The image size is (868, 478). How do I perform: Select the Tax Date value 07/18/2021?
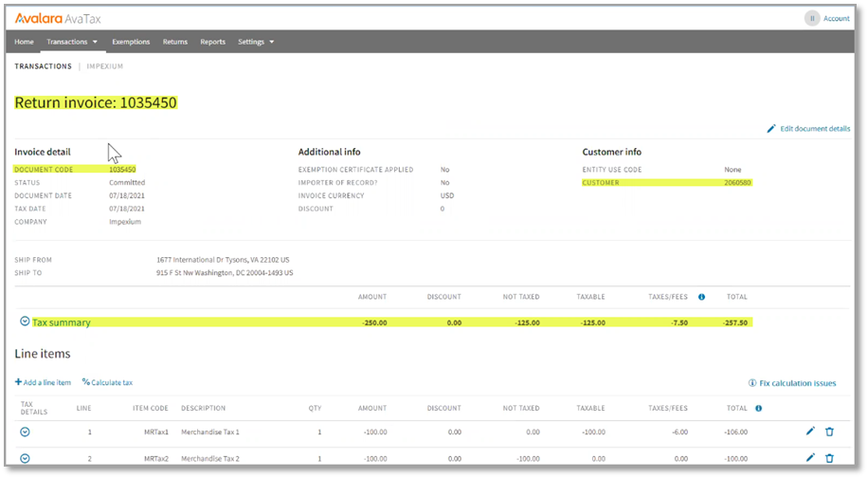click(x=127, y=209)
